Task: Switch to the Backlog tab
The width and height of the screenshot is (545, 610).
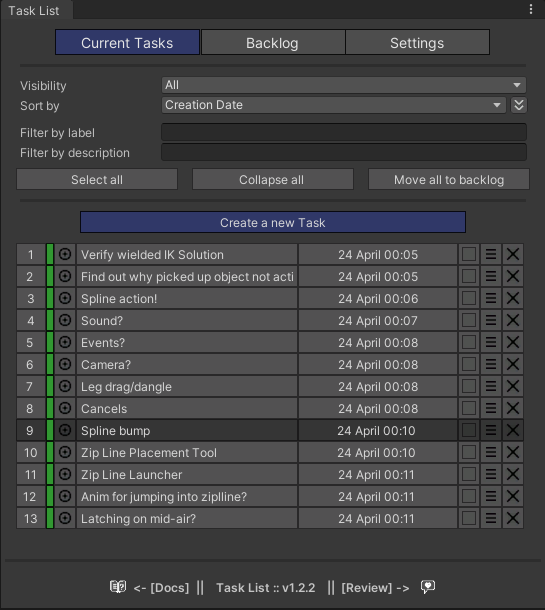Action: (x=272, y=42)
